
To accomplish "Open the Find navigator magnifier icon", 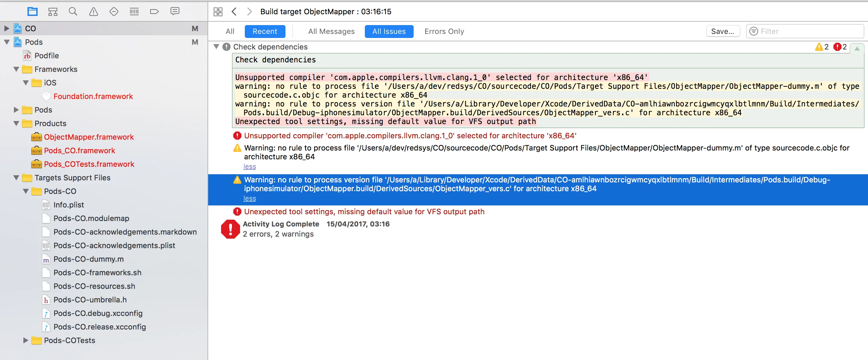I will (73, 12).
